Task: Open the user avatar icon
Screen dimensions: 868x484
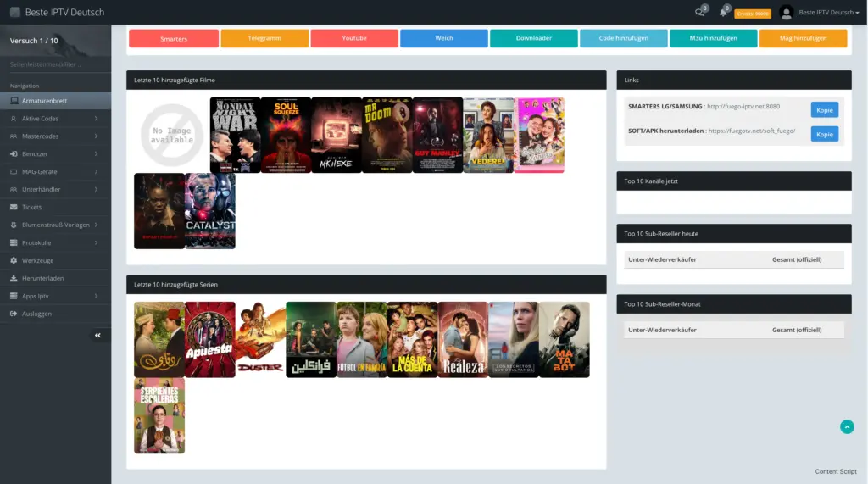Action: pyautogui.click(x=786, y=12)
